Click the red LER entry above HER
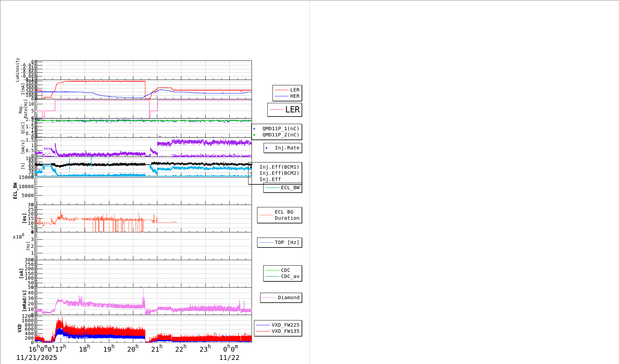This screenshot has height=364, width=619. 287,90
